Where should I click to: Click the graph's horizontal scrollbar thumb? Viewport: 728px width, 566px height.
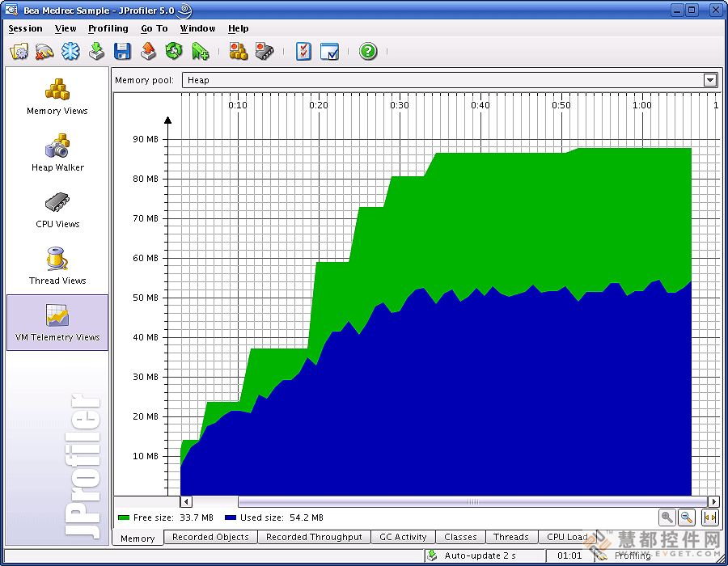(472, 501)
